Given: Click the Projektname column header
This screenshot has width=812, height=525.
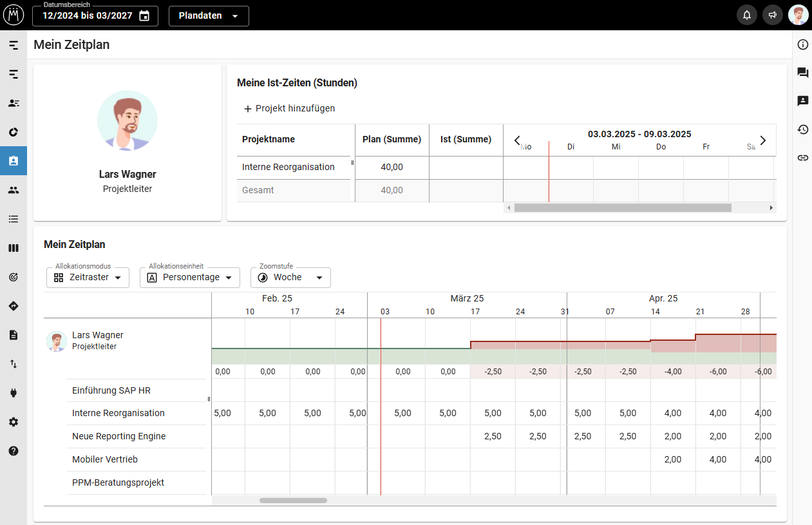Looking at the screenshot, I should [269, 140].
